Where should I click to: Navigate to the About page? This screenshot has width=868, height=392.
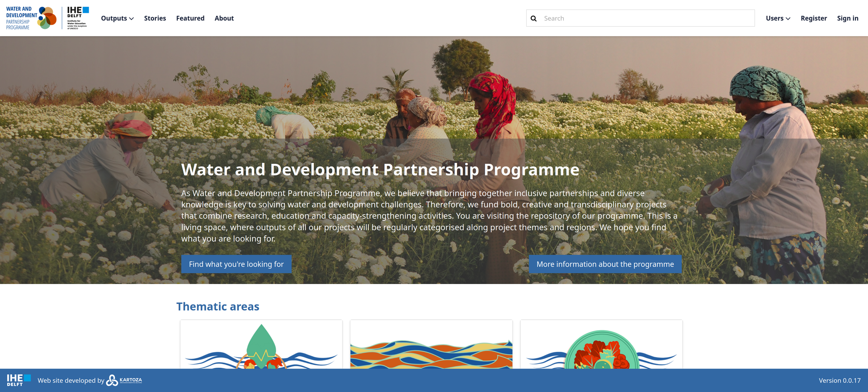(224, 19)
